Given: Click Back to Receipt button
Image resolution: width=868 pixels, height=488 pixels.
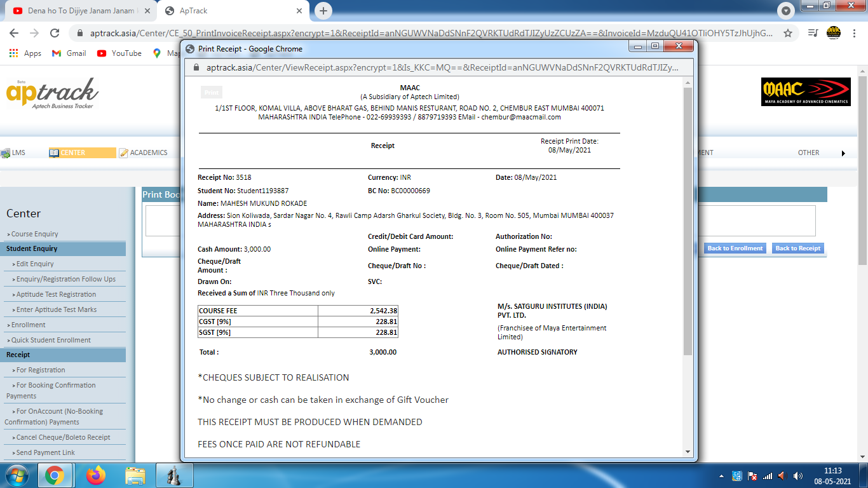Looking at the screenshot, I should (798, 248).
